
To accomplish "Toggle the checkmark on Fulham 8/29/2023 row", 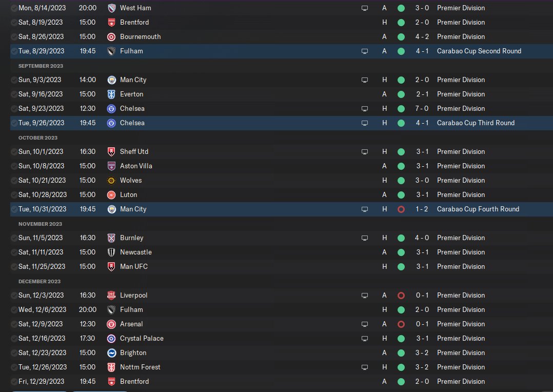I will click(x=14, y=51).
